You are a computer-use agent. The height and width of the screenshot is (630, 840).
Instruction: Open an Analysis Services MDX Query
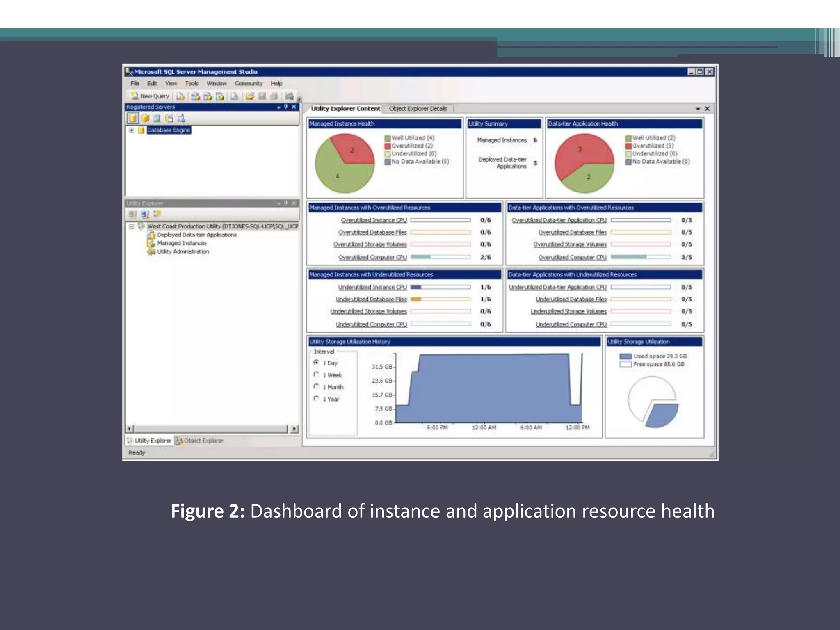pos(196,96)
